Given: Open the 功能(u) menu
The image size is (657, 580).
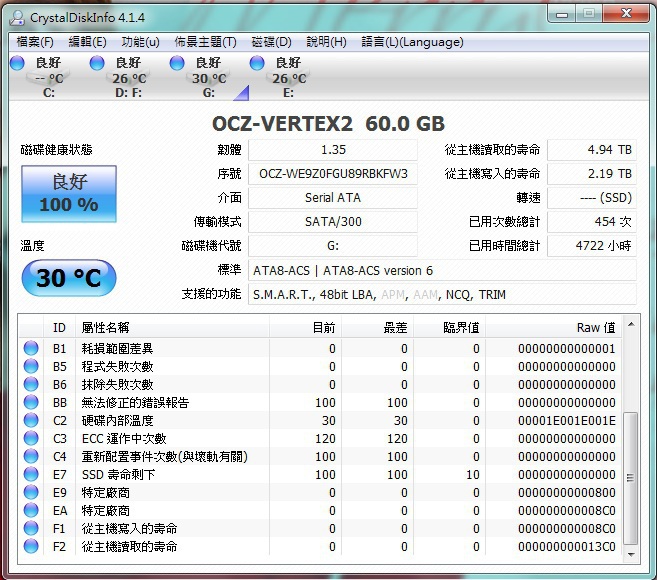Looking at the screenshot, I should point(140,42).
